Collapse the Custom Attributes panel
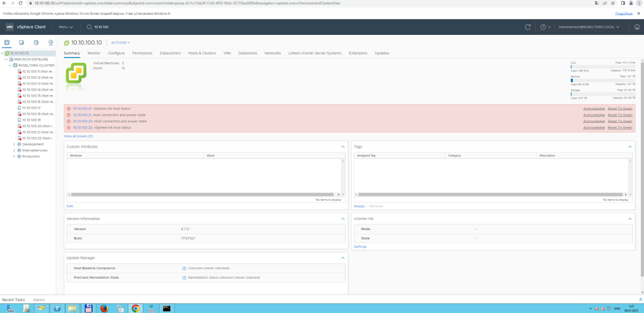The width and height of the screenshot is (644, 313). (x=343, y=147)
